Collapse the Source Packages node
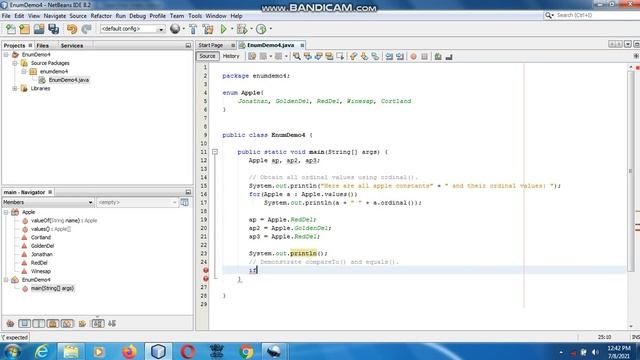The image size is (640, 360). click(15, 63)
